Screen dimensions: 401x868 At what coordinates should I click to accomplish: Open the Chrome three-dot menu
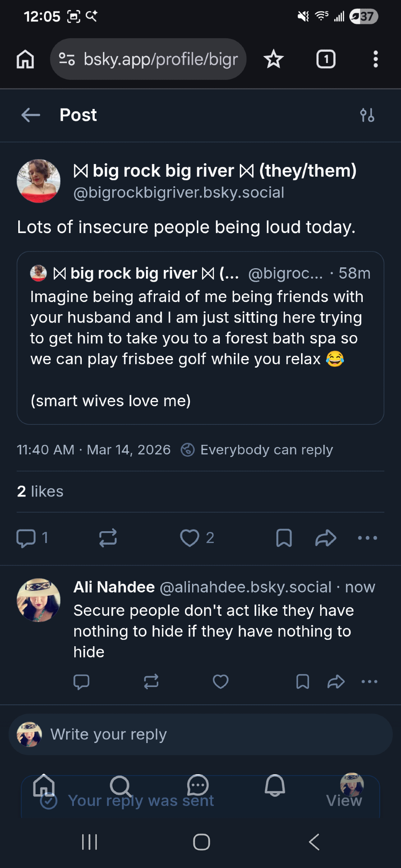pyautogui.click(x=376, y=59)
